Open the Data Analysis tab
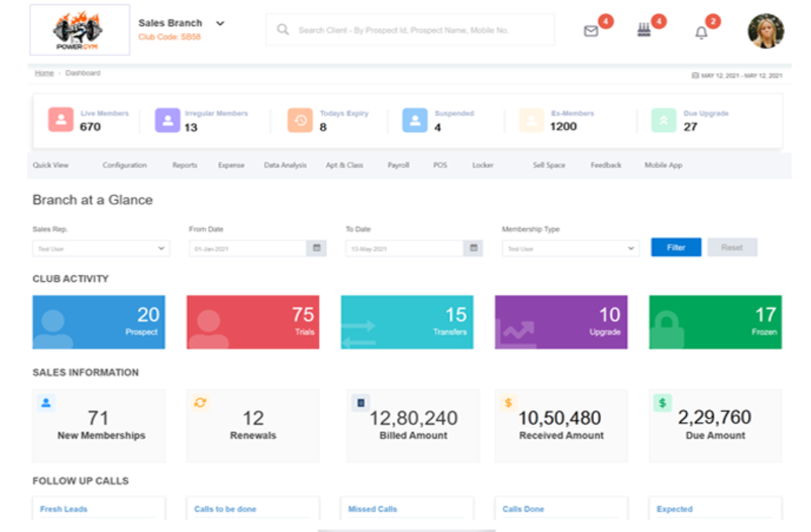811x532 pixels. (284, 165)
